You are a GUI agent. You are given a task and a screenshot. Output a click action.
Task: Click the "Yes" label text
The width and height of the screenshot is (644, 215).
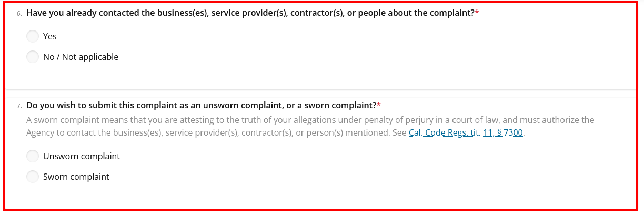tap(50, 36)
